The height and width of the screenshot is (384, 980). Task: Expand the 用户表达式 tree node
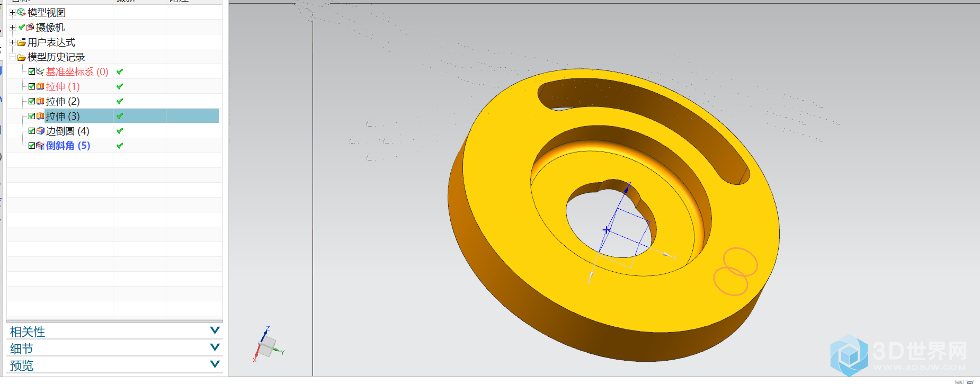(12, 42)
